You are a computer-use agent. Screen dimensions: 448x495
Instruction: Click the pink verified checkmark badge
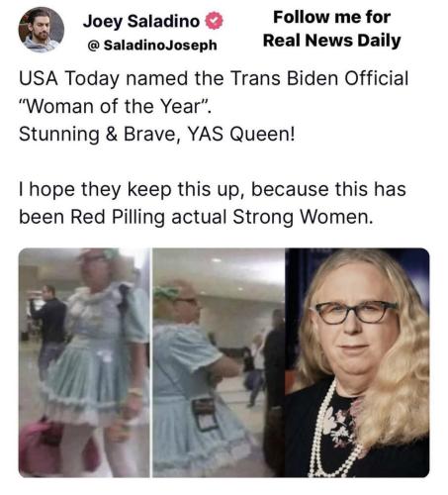click(214, 21)
